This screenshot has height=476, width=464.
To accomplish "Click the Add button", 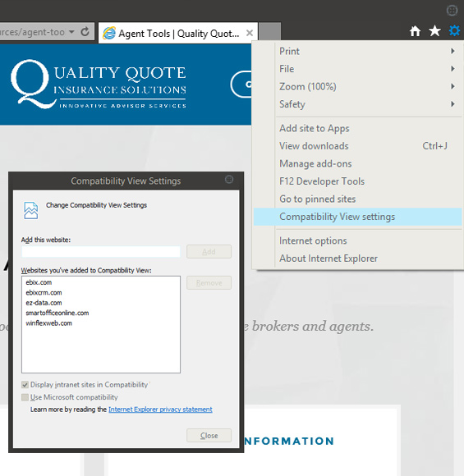I will (x=209, y=252).
